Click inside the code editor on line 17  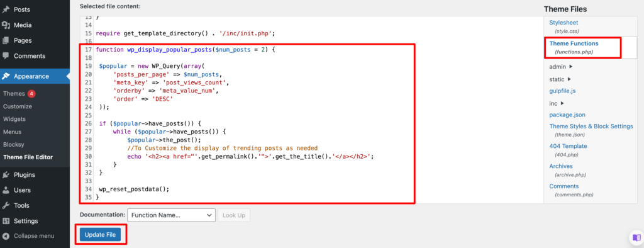click(185, 49)
